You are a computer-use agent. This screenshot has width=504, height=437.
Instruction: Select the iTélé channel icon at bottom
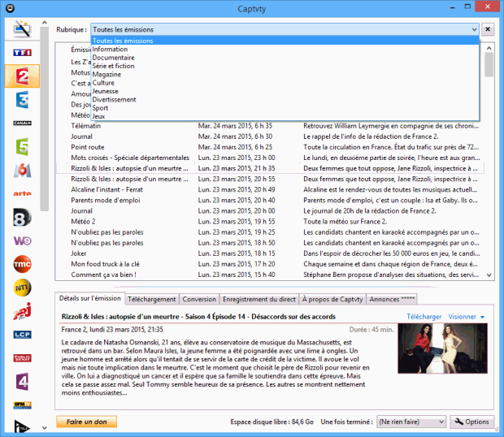click(22, 426)
